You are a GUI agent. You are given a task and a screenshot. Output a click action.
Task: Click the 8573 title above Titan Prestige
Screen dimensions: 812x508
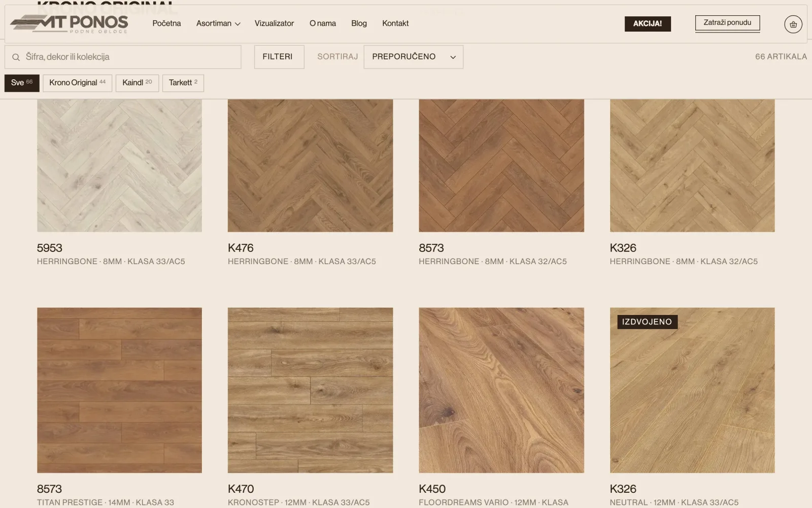tap(49, 489)
